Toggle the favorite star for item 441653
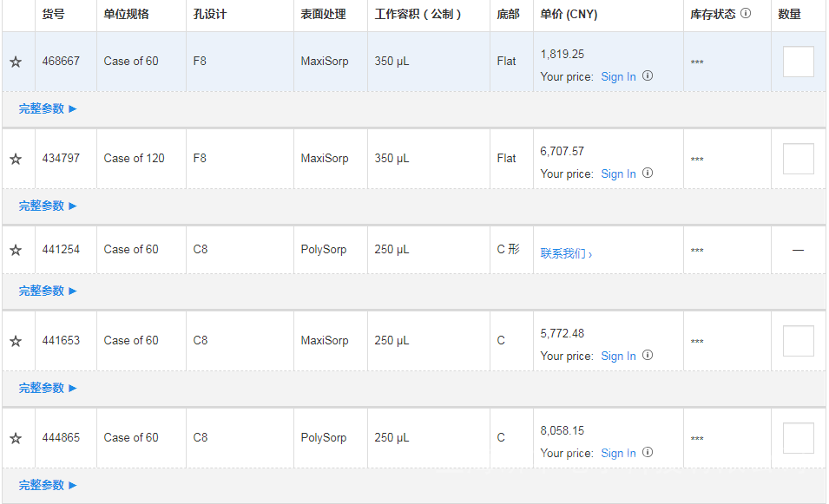This screenshot has height=504, width=829. coord(16,341)
